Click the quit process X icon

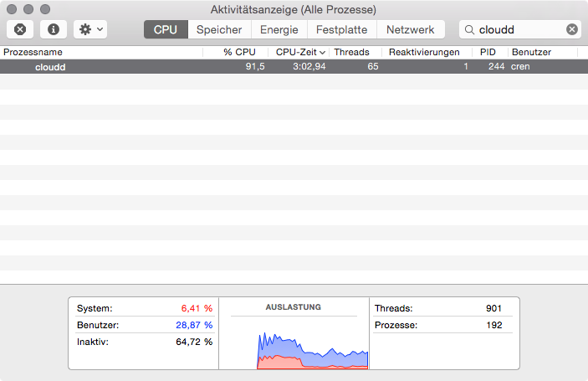pos(20,29)
